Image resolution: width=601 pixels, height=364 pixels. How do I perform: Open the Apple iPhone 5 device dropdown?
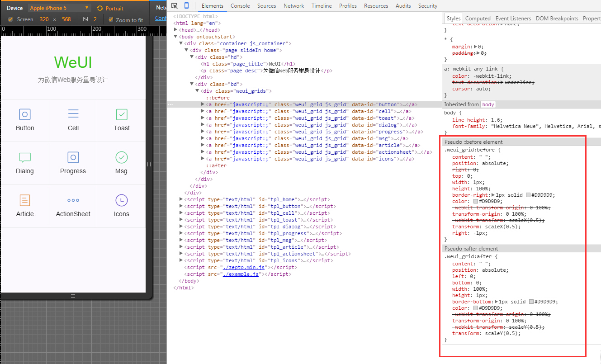tap(59, 8)
